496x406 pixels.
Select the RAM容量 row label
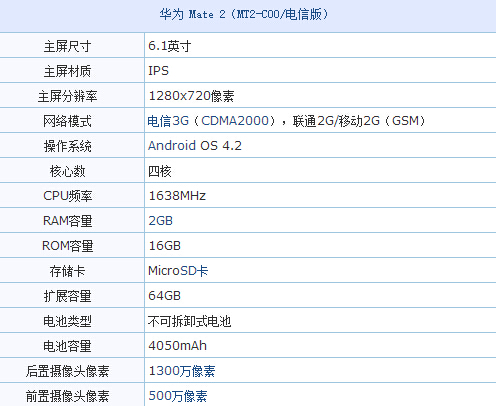(67, 221)
